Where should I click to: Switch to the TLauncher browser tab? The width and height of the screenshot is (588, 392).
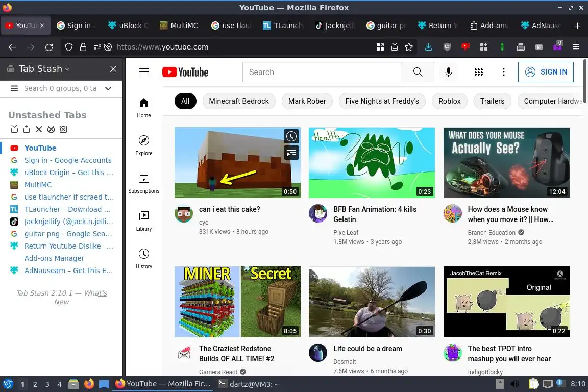pos(283,26)
